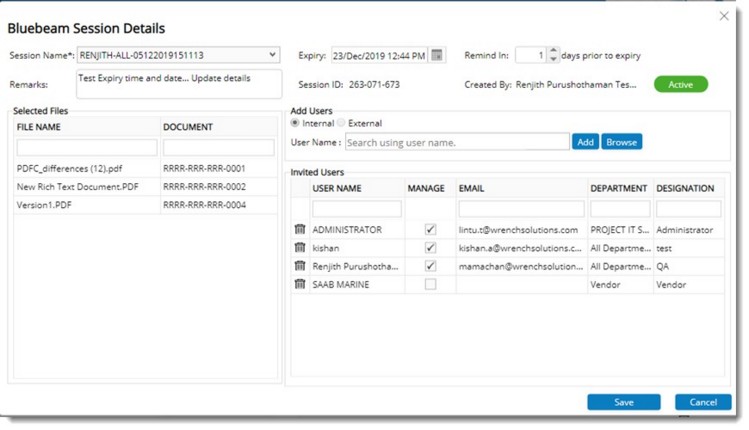The height and width of the screenshot is (430, 749).
Task: Click the User Name search field
Action: coord(457,142)
